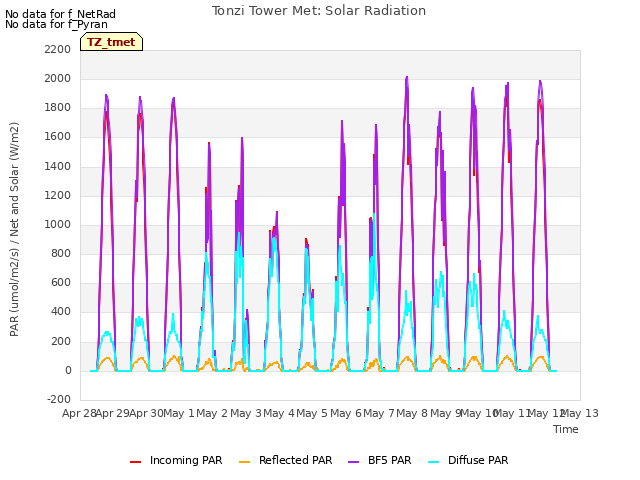Click the 1800 y-axis tick label
Screen dimensions: 640x480
click(58, 108)
